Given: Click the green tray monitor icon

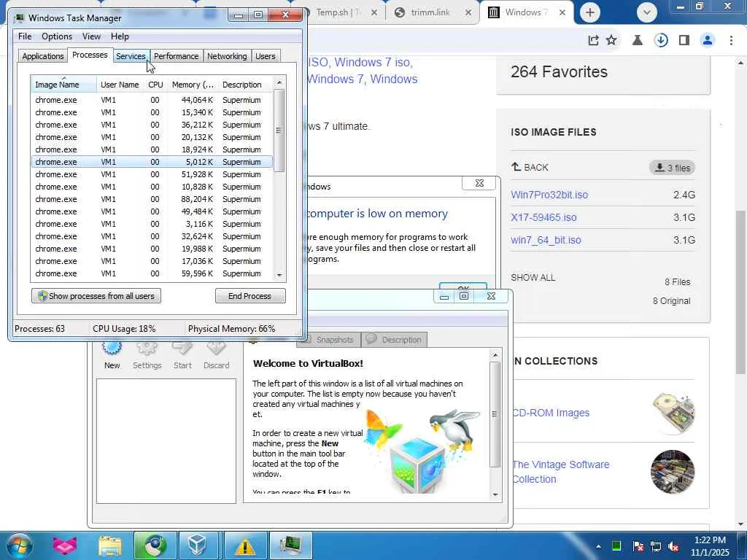Looking at the screenshot, I should pos(616,545).
